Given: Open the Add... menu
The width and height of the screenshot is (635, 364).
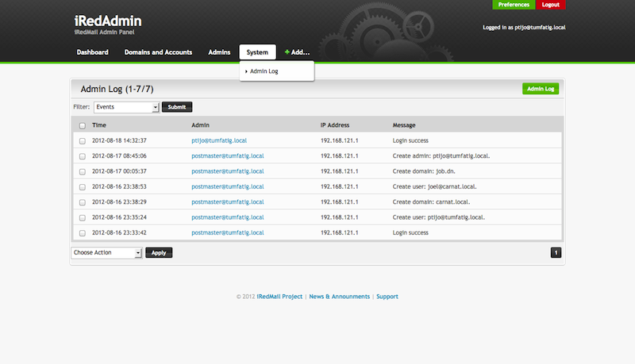Looking at the screenshot, I should [x=297, y=52].
